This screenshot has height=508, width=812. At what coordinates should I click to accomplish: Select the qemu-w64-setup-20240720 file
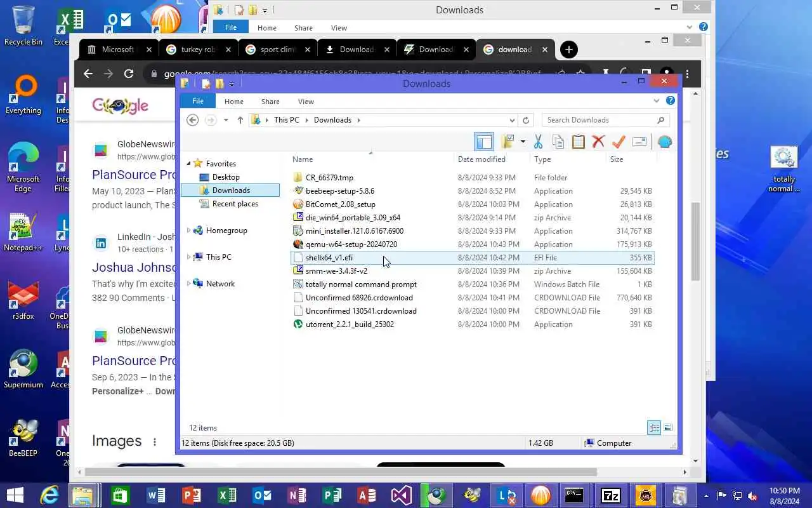pos(473,244)
